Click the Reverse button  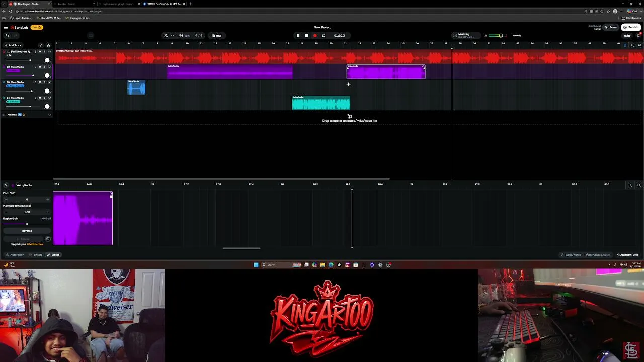pos(27,231)
